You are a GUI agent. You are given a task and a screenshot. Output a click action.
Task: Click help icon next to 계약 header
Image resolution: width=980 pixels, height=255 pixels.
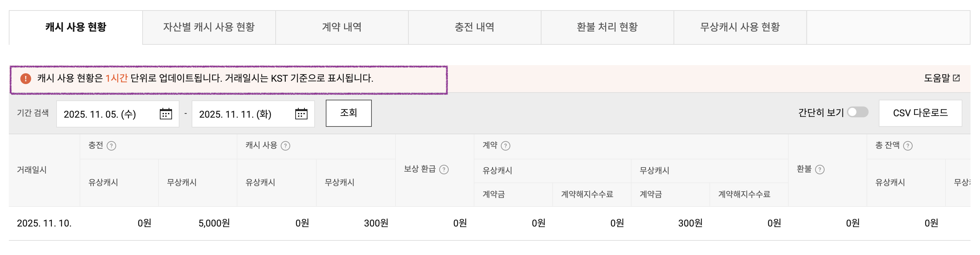pos(506,146)
